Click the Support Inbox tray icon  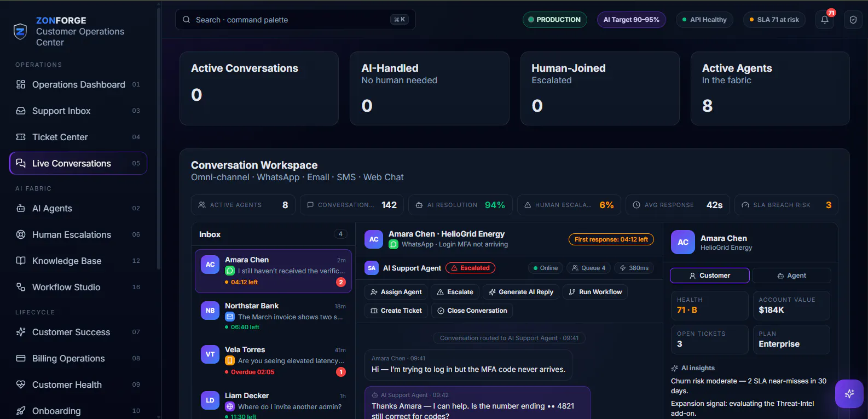tap(21, 111)
